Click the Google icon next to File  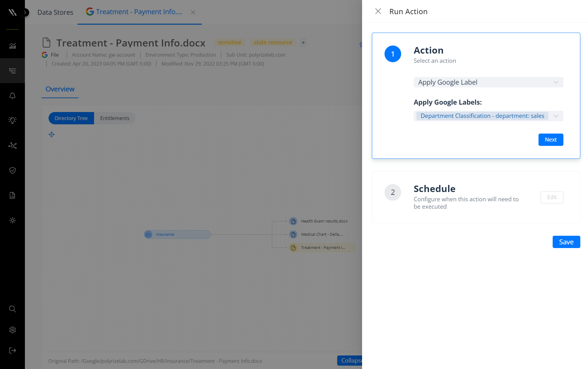(45, 55)
